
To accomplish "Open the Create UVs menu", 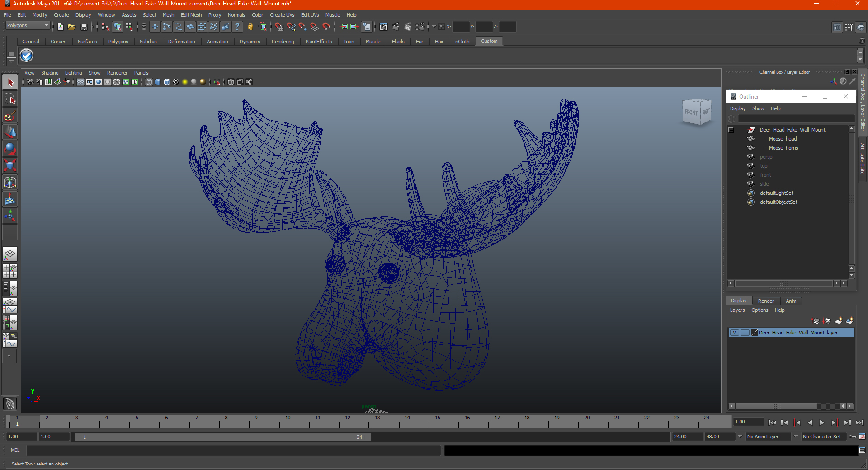I will click(x=282, y=15).
